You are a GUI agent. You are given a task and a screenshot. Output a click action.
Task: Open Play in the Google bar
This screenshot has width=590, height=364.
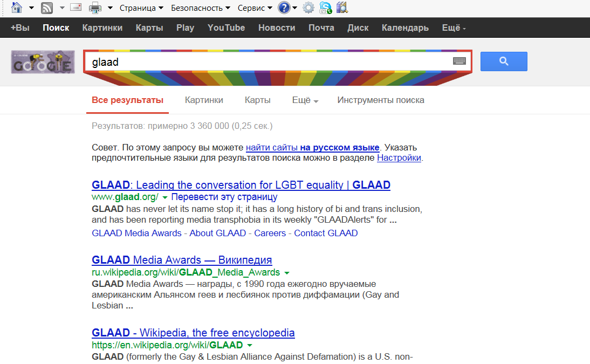(185, 28)
